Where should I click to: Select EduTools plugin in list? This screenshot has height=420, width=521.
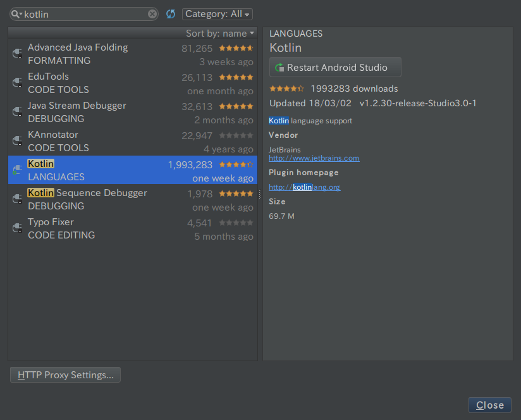133,83
